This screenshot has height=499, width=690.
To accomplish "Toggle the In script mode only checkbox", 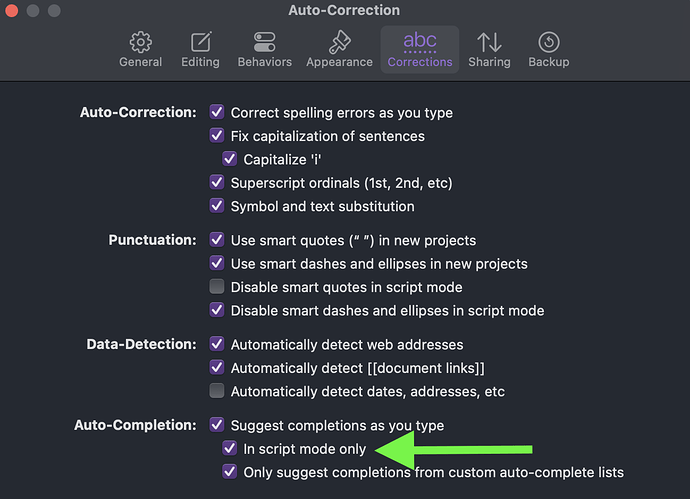I will pos(229,448).
